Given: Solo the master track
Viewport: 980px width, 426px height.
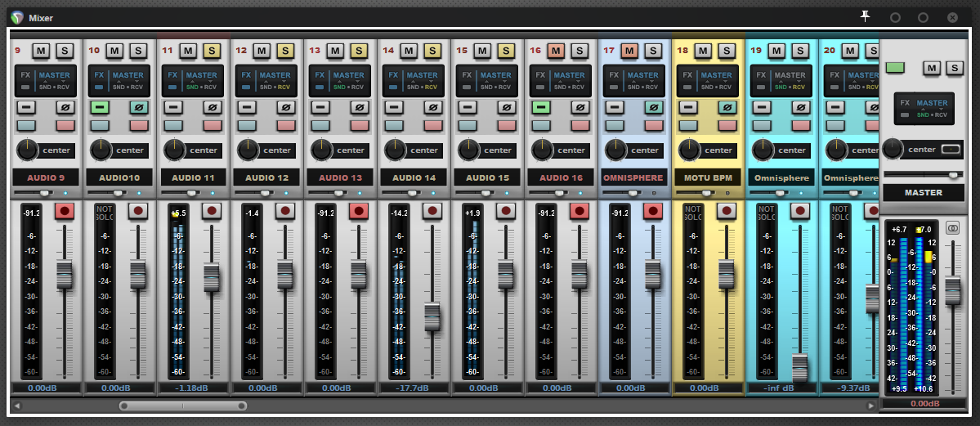Looking at the screenshot, I should 955,68.
